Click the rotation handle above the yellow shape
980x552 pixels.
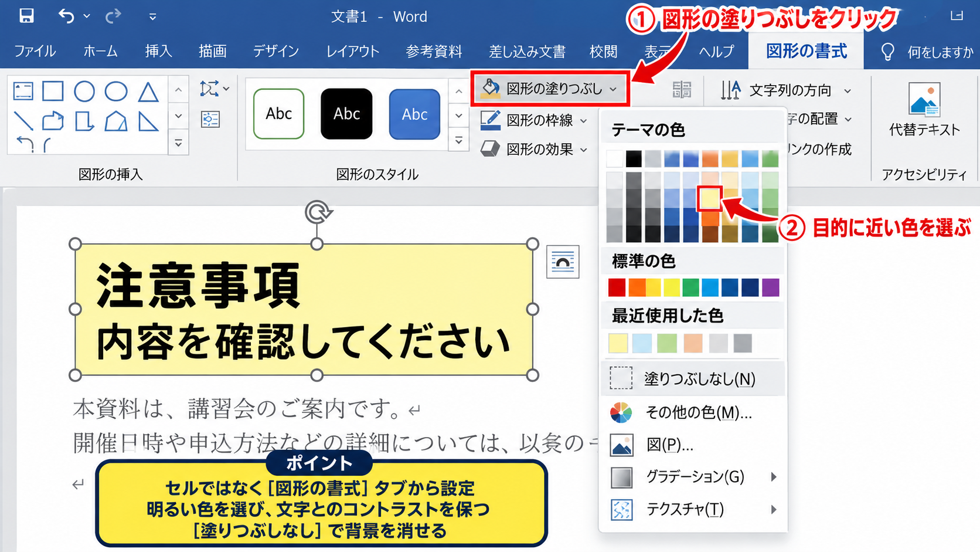(318, 212)
